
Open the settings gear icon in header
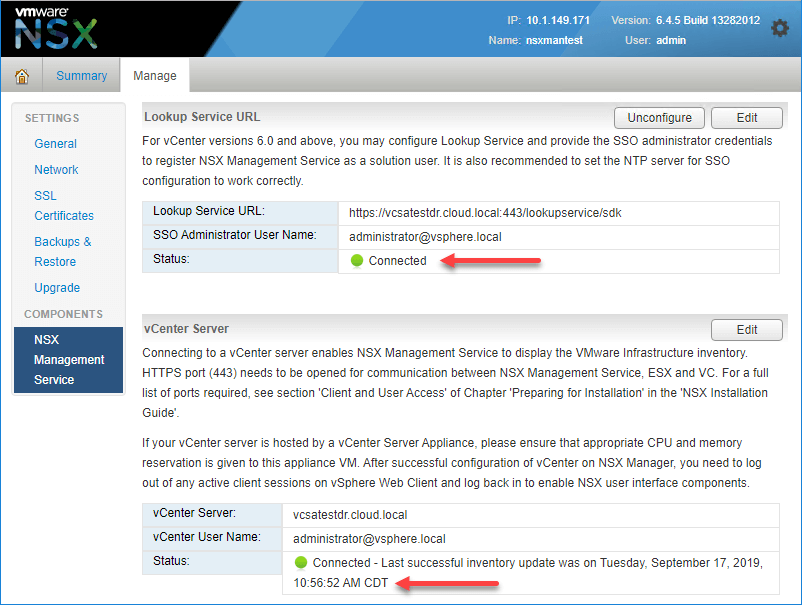click(779, 28)
